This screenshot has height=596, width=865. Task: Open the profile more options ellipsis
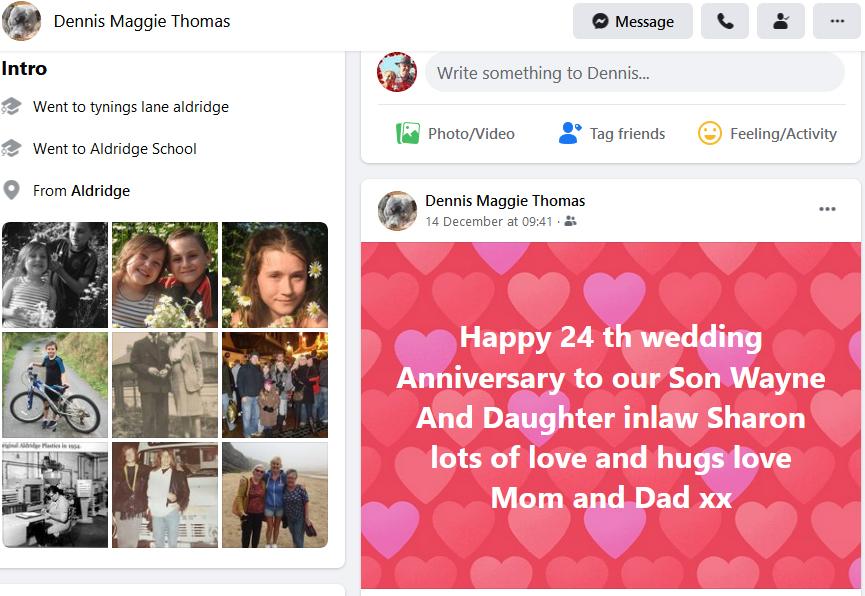(x=837, y=21)
